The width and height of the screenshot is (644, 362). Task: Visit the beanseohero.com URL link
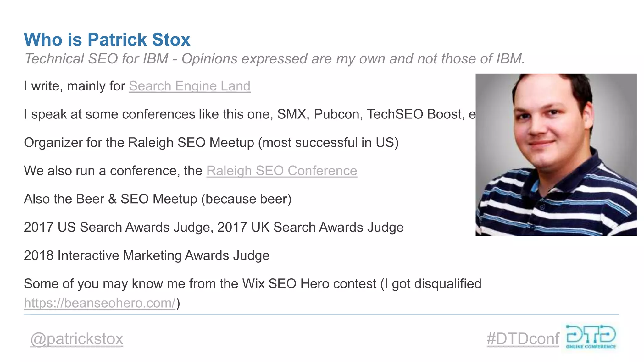pos(99,303)
